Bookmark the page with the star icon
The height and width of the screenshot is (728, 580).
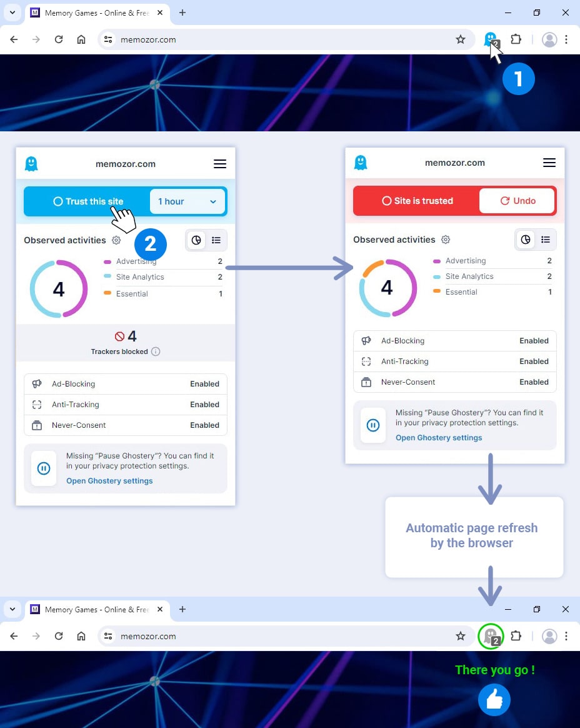click(x=461, y=39)
